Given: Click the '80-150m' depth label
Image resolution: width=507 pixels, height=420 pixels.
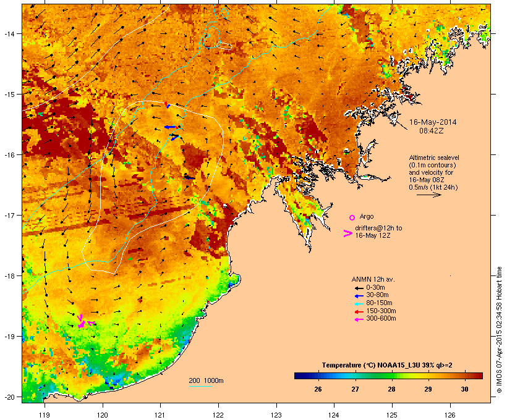Looking at the screenshot, I should [x=379, y=303].
